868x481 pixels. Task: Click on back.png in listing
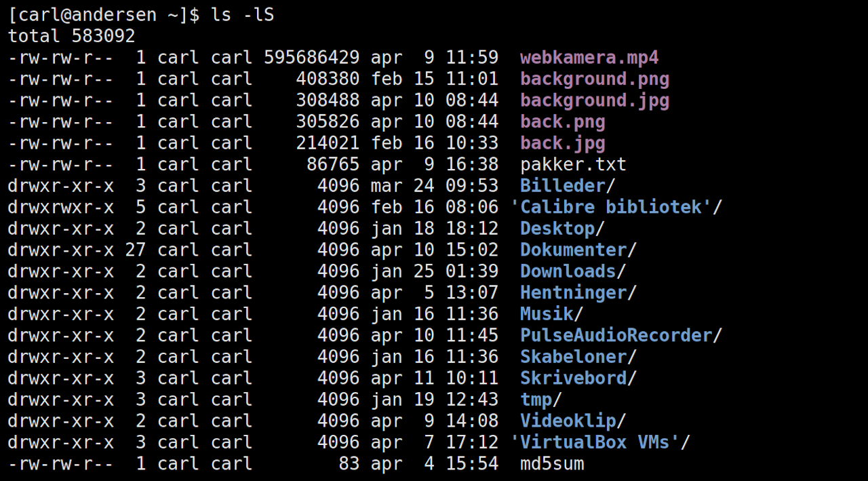click(562, 122)
